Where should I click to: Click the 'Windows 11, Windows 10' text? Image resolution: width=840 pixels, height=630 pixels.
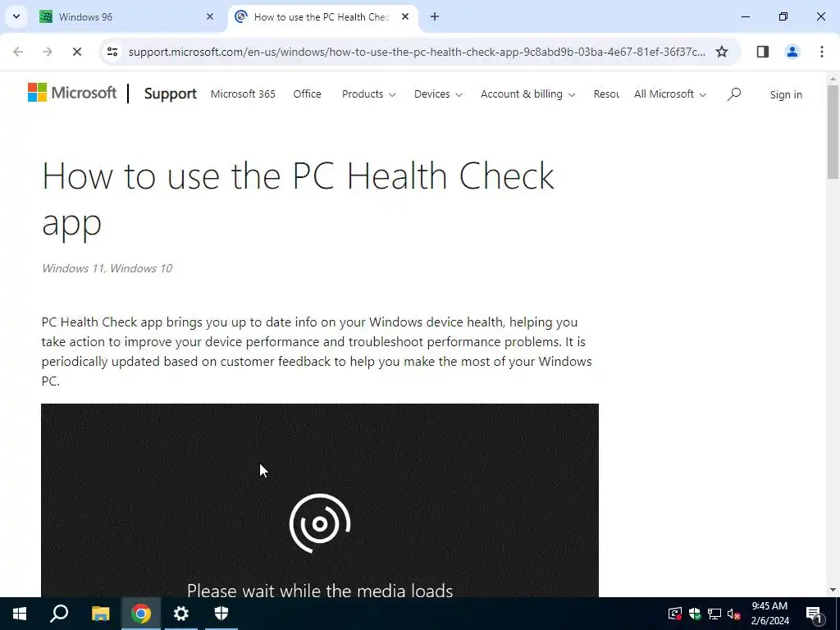(107, 268)
